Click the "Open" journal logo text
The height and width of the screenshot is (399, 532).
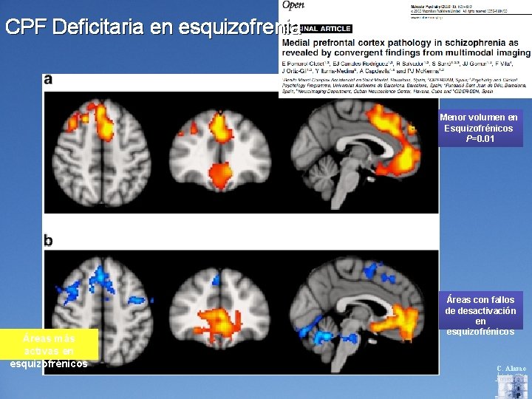(293, 5)
